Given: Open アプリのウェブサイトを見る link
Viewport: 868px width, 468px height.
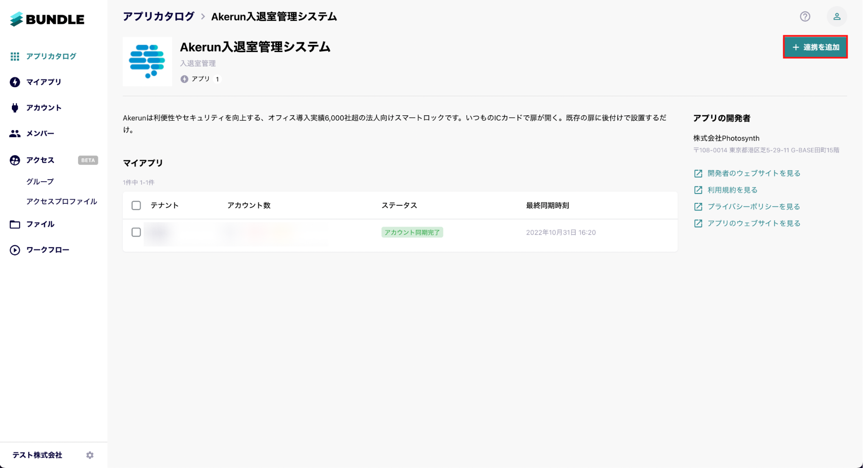Looking at the screenshot, I should (754, 224).
